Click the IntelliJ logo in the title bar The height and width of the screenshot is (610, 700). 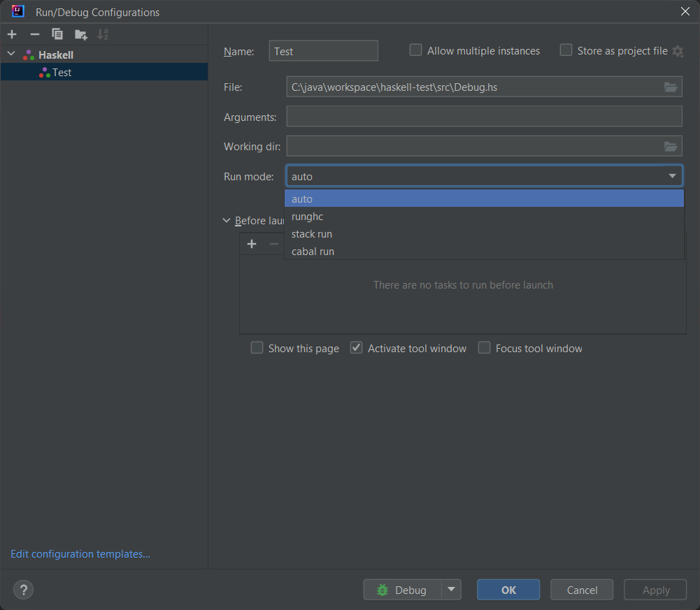click(x=18, y=11)
